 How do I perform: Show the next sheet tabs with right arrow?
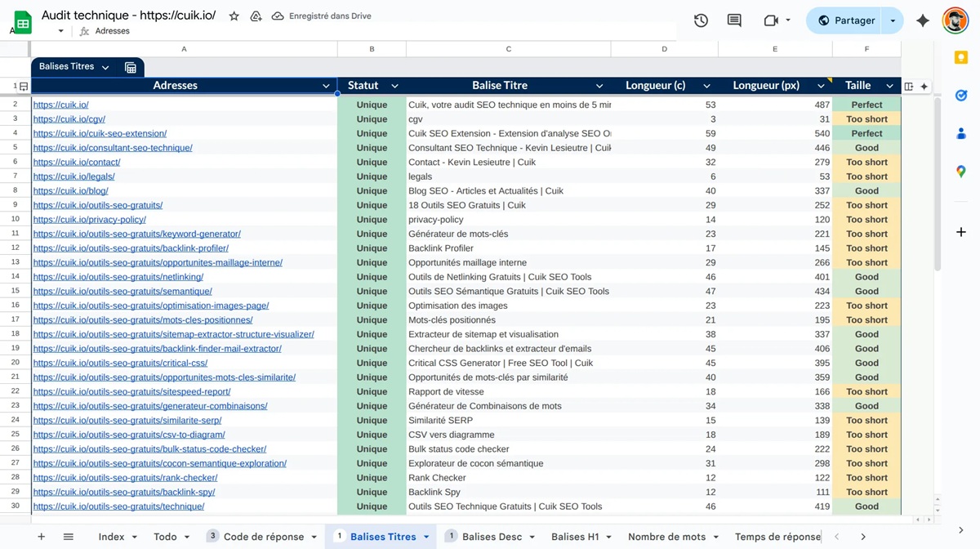pos(863,537)
